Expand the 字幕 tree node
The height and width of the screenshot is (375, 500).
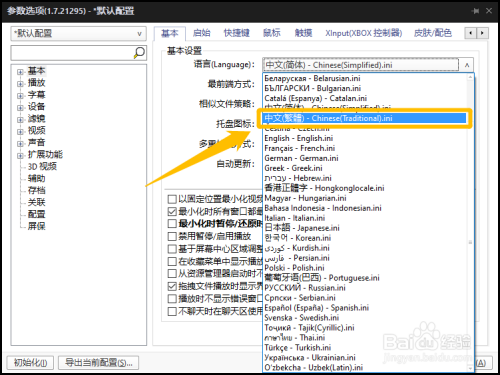tap(20, 96)
